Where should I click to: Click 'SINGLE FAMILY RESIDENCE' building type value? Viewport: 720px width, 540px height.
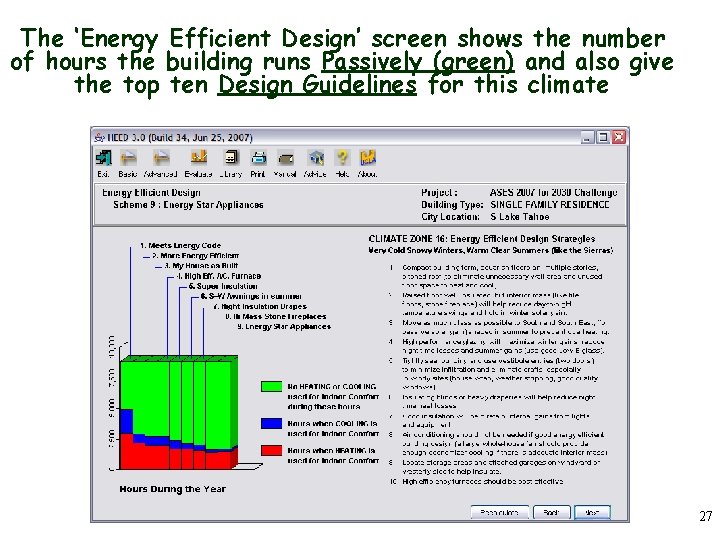[x=550, y=205]
